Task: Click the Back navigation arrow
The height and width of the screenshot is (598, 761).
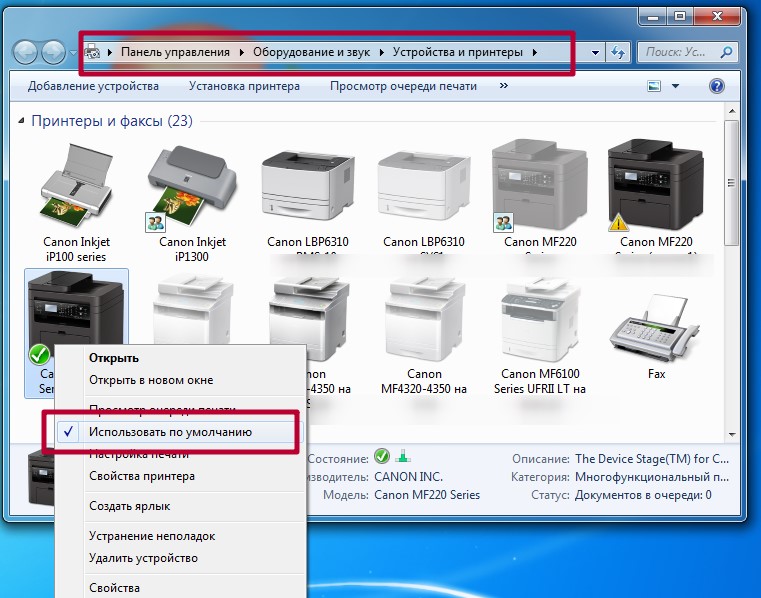Action: coord(24,51)
